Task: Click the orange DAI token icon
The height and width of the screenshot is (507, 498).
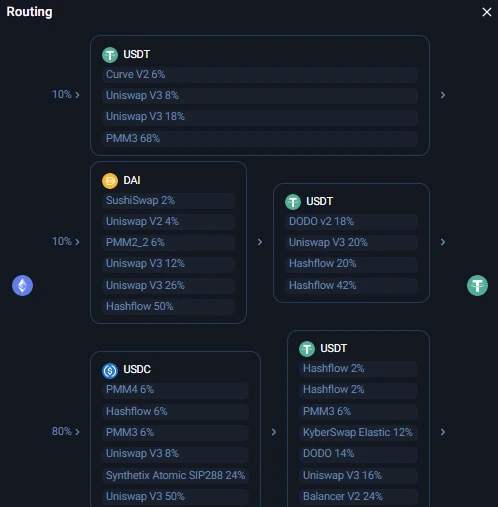Action: (110, 181)
